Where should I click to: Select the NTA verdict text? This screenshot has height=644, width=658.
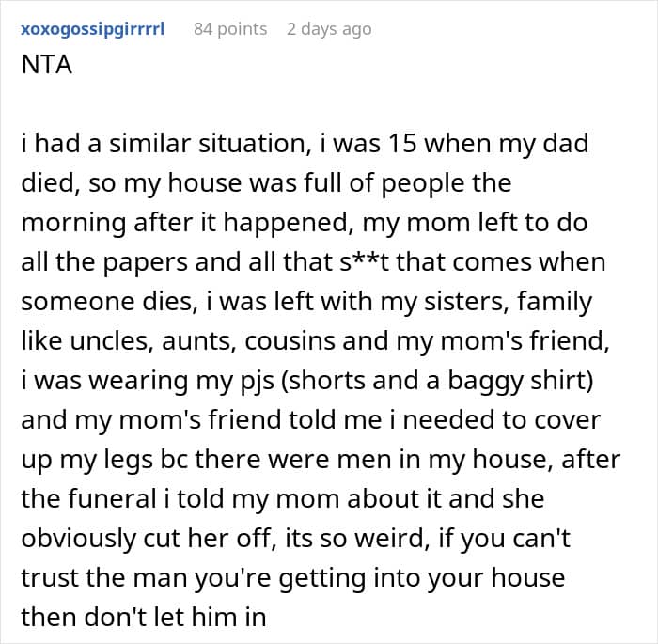click(47, 65)
